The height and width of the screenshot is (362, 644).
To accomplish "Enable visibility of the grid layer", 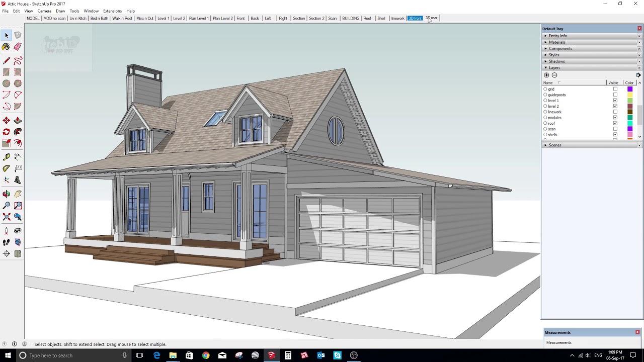I will point(615,89).
